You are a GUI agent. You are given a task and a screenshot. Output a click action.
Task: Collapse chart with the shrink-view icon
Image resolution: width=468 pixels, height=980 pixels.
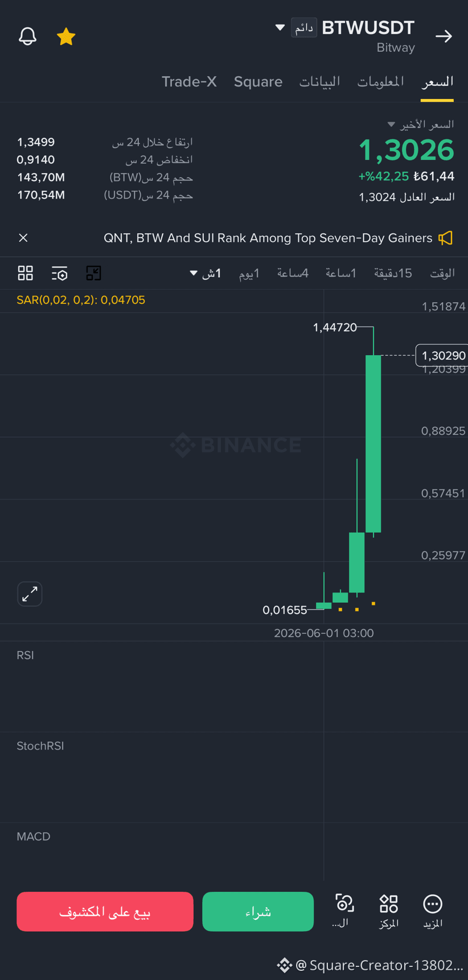point(93,273)
